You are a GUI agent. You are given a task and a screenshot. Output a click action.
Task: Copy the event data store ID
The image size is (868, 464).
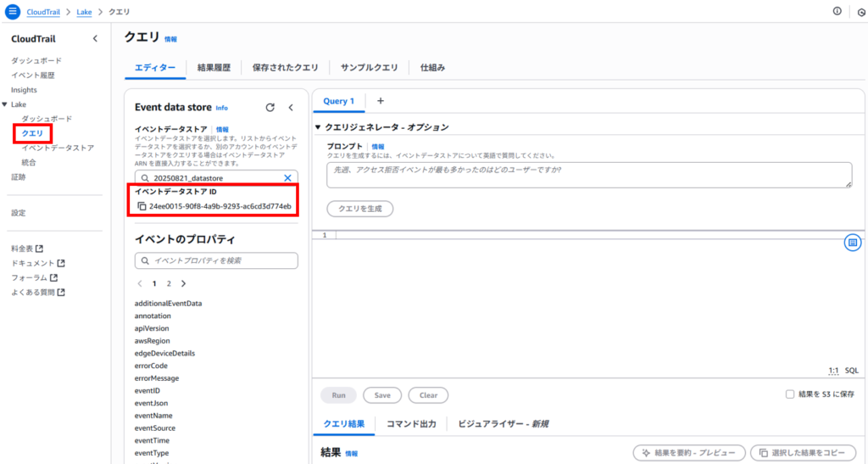pos(142,206)
